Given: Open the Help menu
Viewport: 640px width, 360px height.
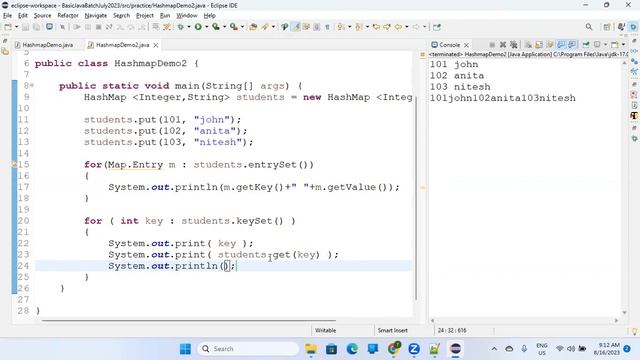Looking at the screenshot, I should point(209,16).
